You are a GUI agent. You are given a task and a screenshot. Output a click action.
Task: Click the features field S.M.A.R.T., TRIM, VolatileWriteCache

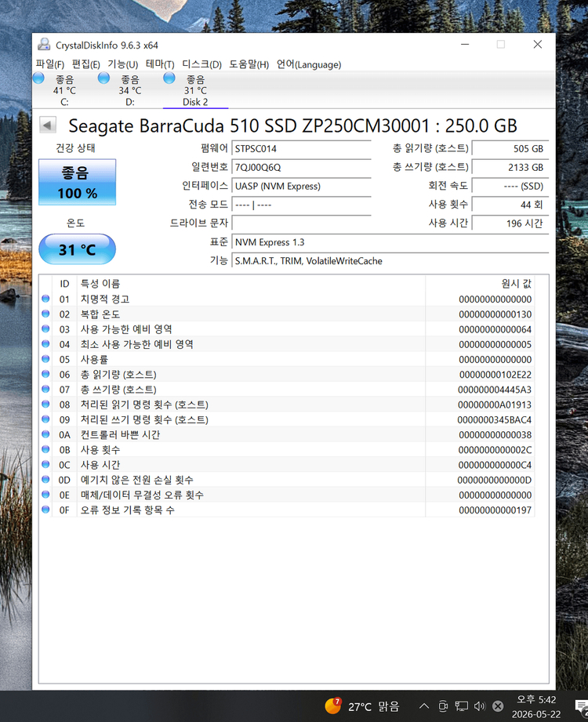point(390,260)
